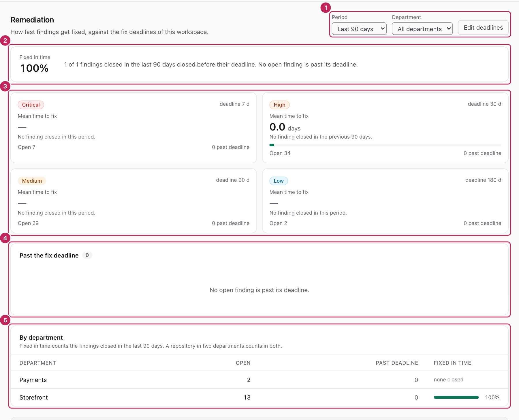
Task: Click the OPEN column header
Action: point(243,363)
